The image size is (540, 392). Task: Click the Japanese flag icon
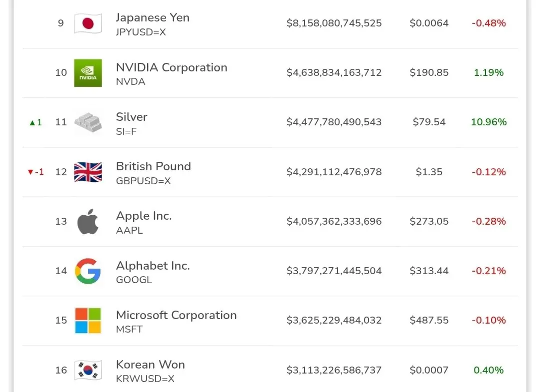tap(88, 23)
